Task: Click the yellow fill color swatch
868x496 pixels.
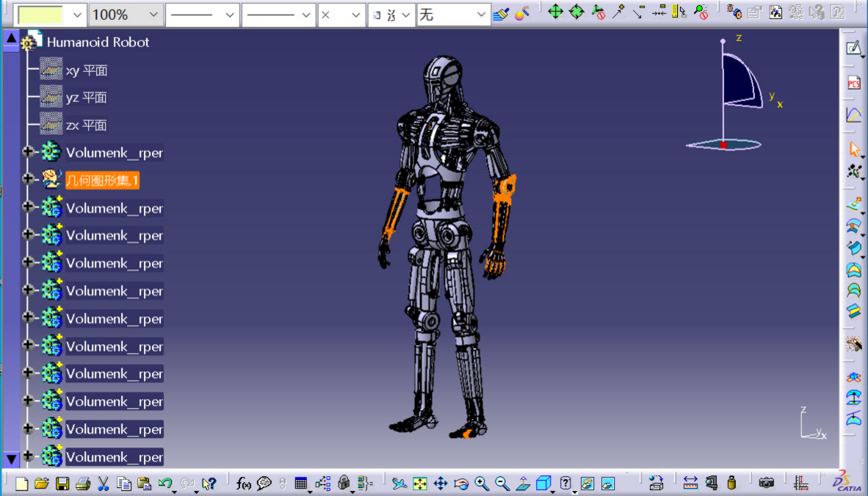Action: coord(40,15)
